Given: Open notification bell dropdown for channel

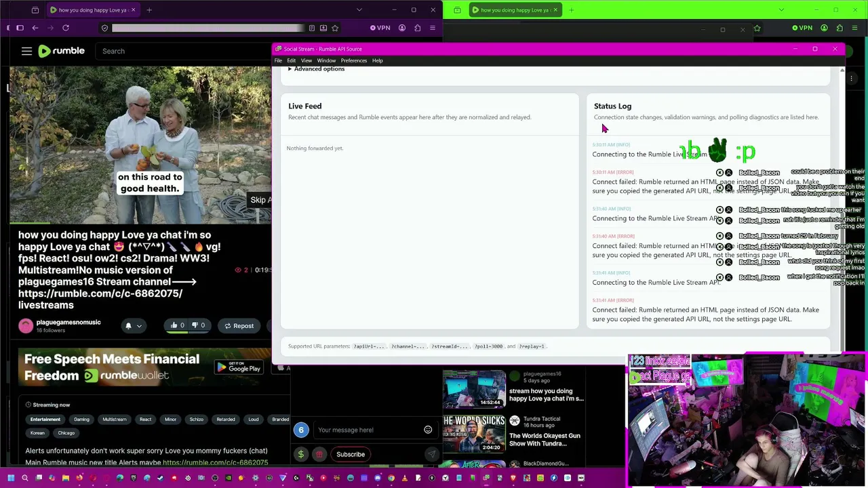Looking at the screenshot, I should [133, 326].
